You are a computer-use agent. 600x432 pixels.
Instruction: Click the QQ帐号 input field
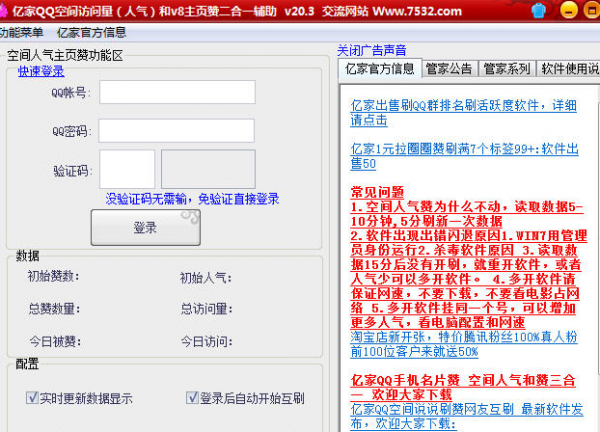coord(177,92)
